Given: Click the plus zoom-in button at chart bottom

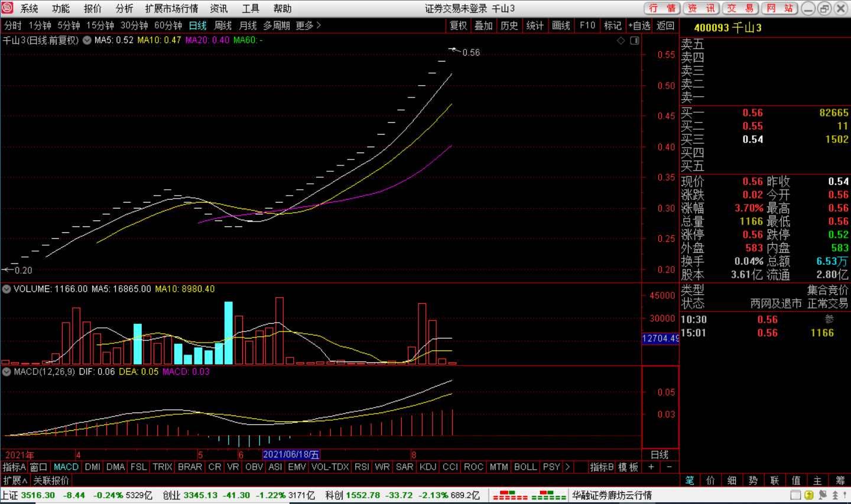Looking at the screenshot, I should pos(651,467).
